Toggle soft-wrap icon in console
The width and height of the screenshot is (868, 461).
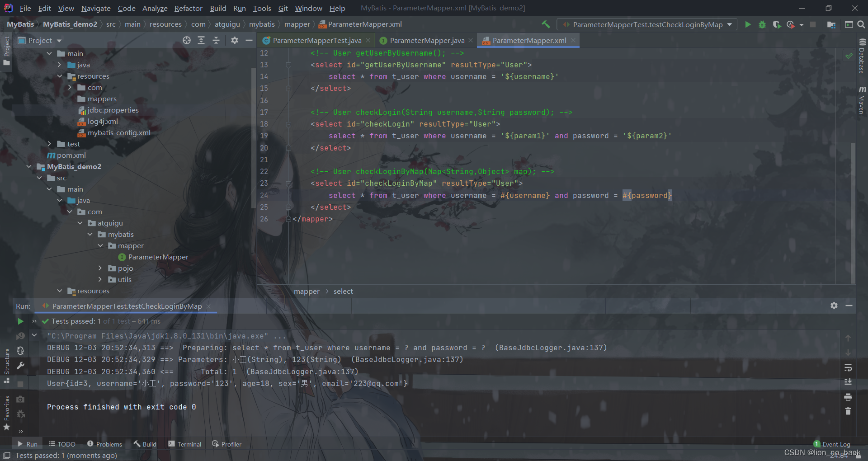point(848,367)
